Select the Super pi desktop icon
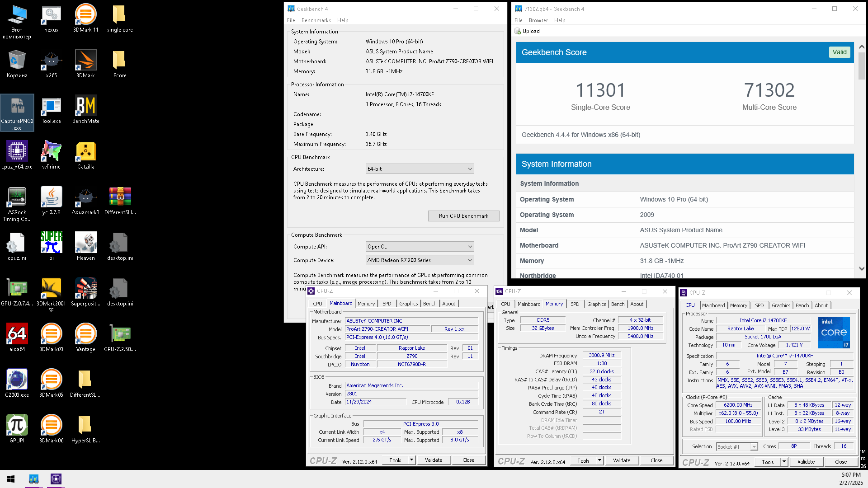This screenshot has height=488, width=868. pos(51,246)
